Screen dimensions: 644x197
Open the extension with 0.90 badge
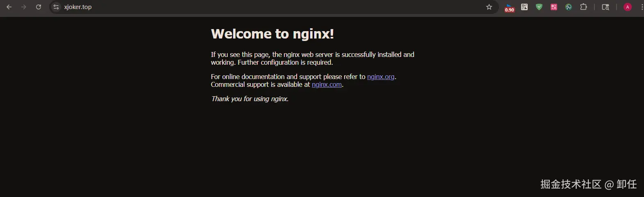click(509, 7)
